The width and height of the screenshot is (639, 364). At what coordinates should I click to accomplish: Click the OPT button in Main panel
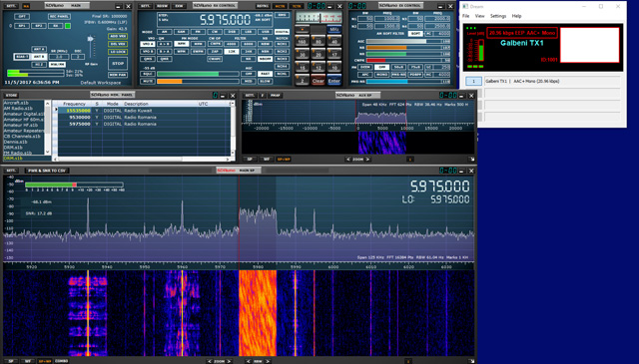[22, 16]
